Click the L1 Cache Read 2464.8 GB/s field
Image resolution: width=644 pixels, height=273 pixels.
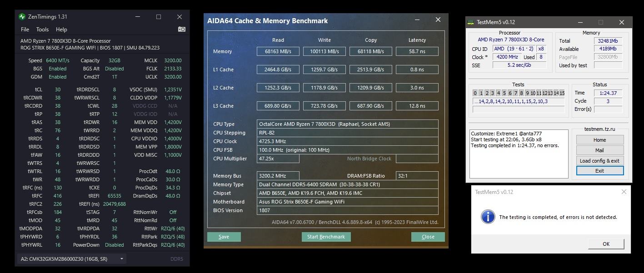[x=278, y=69]
